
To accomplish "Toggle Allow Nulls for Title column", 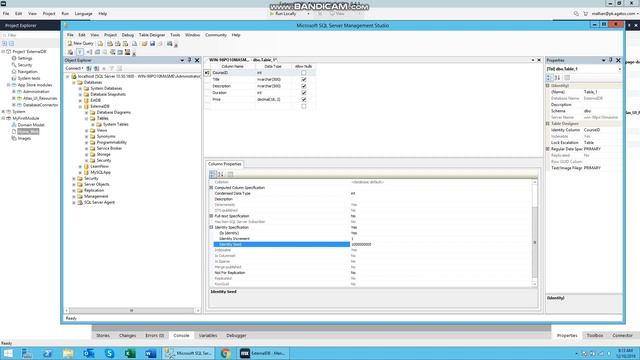I will (304, 80).
